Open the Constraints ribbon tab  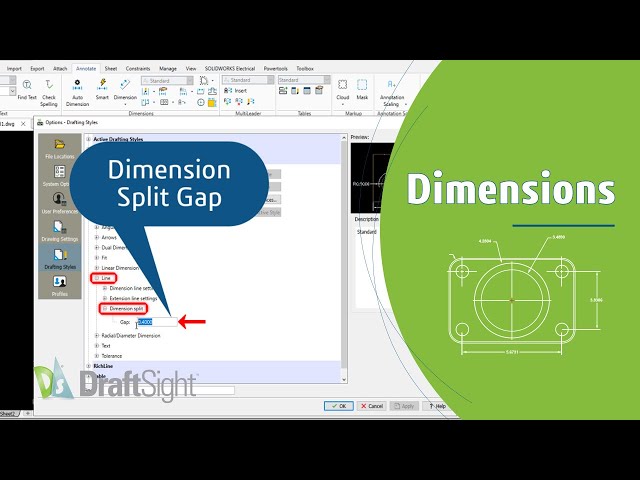(x=138, y=69)
